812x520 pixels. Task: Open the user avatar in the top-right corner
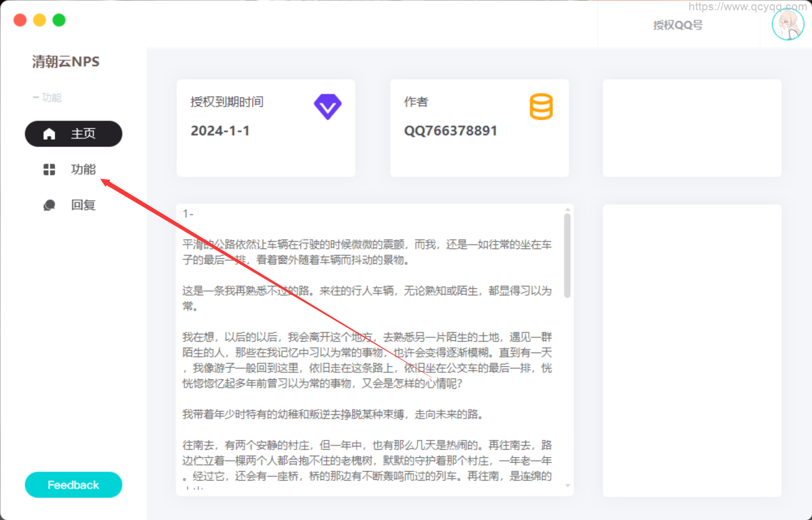tap(788, 24)
